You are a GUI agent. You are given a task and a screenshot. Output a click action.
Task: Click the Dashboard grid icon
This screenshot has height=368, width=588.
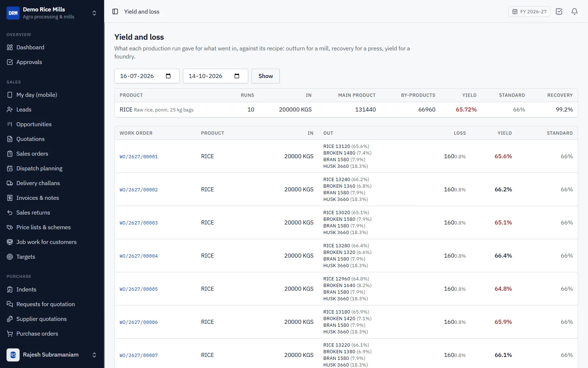point(10,47)
